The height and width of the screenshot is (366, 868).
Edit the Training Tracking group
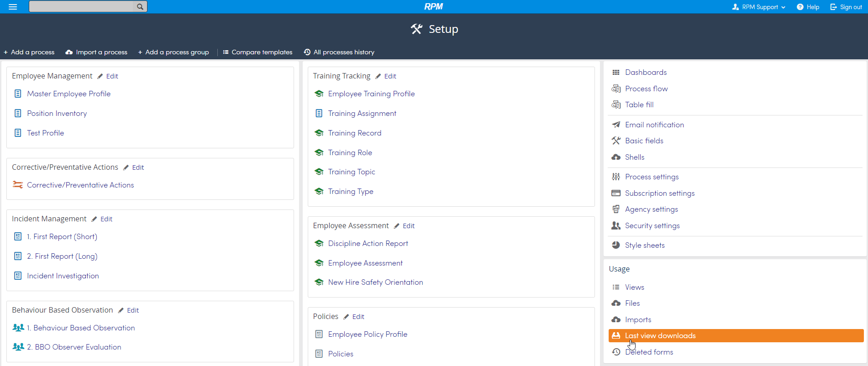tap(386, 76)
